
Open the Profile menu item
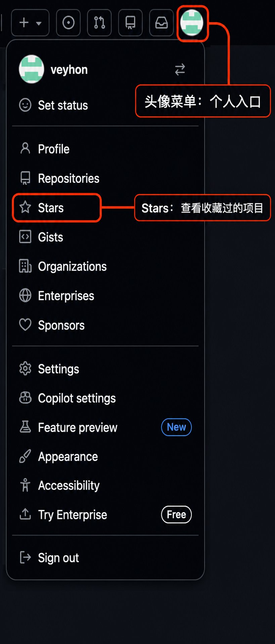click(x=105, y=149)
